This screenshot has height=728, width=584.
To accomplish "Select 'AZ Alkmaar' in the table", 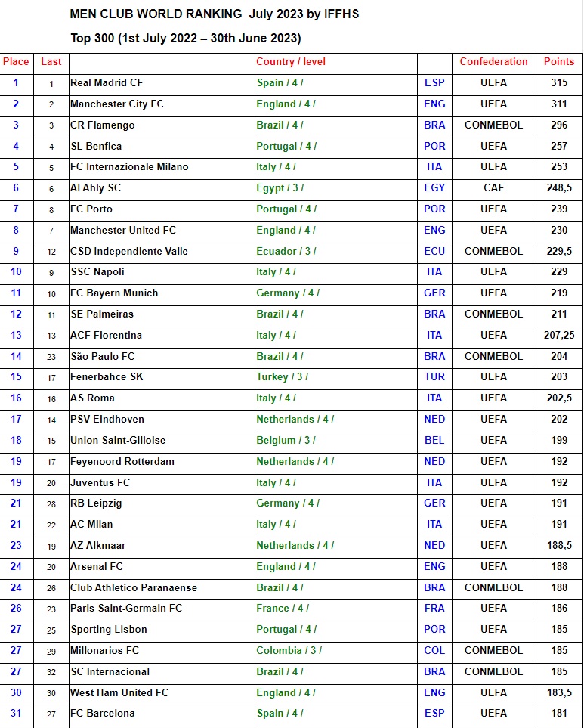I will (x=98, y=545).
